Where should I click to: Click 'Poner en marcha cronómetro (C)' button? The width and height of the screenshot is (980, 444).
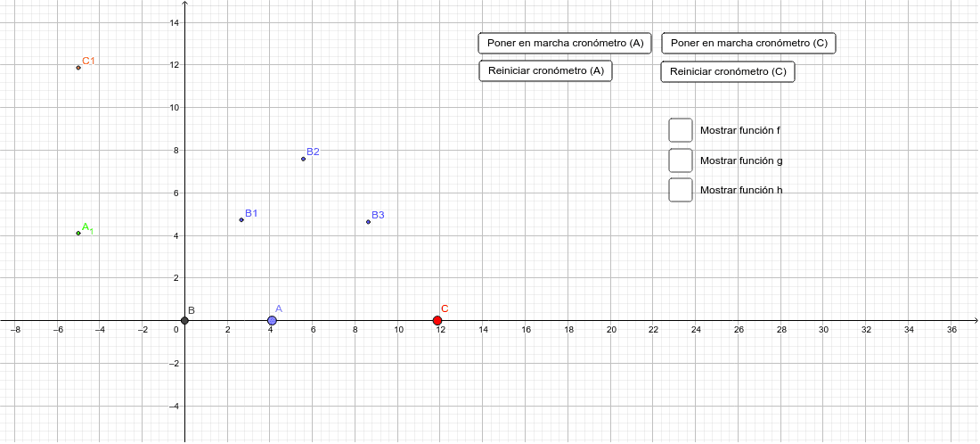click(748, 43)
